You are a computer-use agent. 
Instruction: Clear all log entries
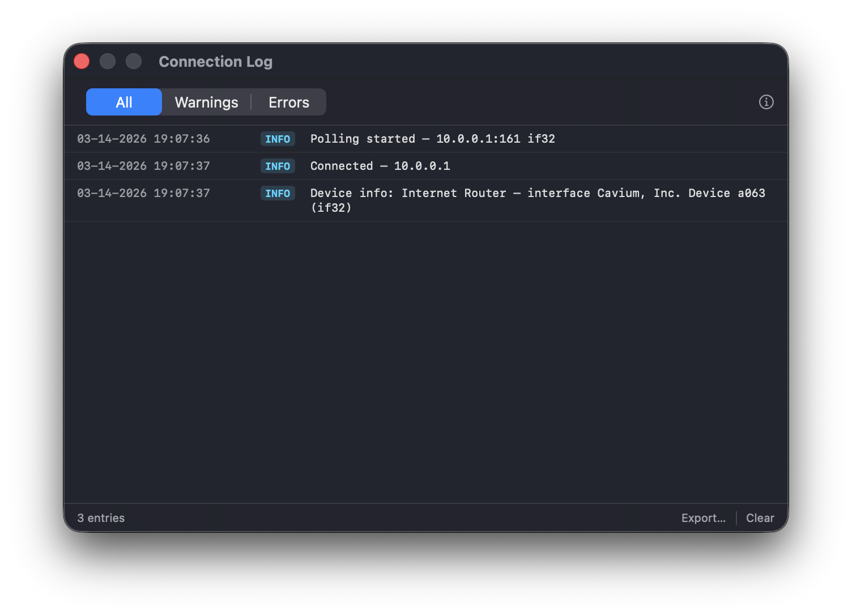760,517
